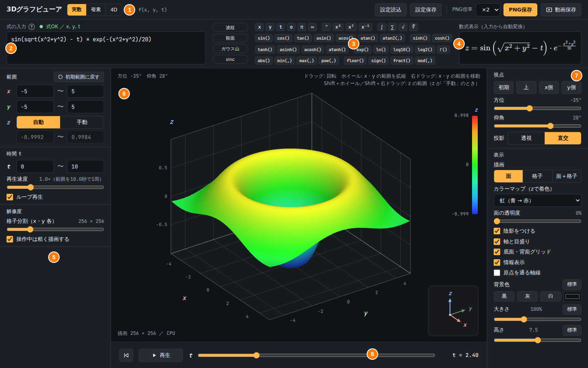
Task: Insert the atan2(,) function
Action: [x=392, y=38]
